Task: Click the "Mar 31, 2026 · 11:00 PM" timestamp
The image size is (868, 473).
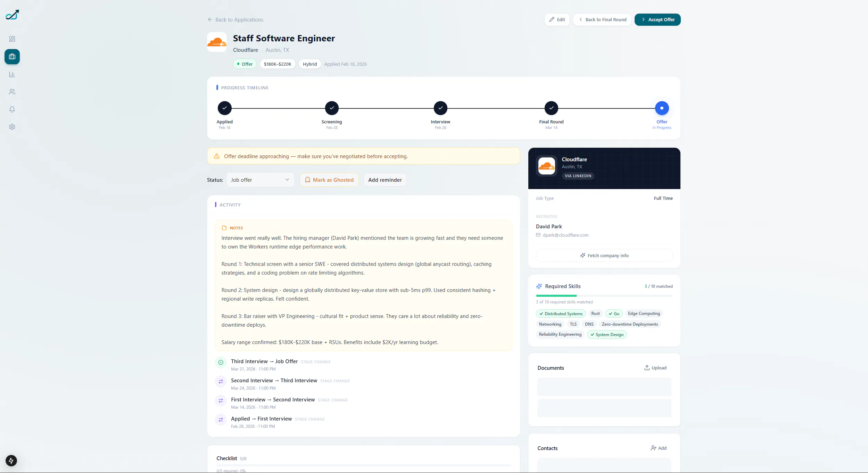Action: click(x=253, y=369)
